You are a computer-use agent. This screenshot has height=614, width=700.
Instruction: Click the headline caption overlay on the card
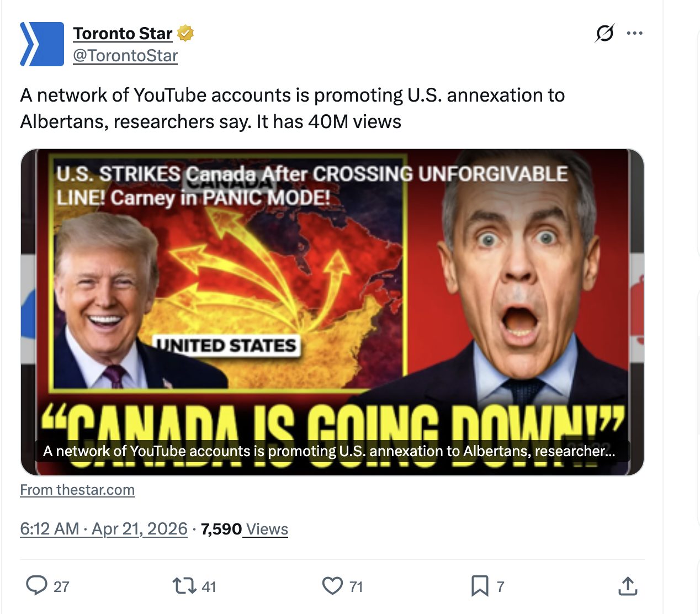point(328,451)
